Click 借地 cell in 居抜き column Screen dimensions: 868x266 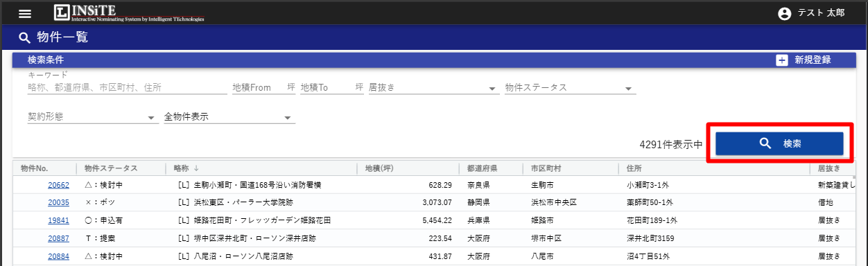tap(826, 203)
